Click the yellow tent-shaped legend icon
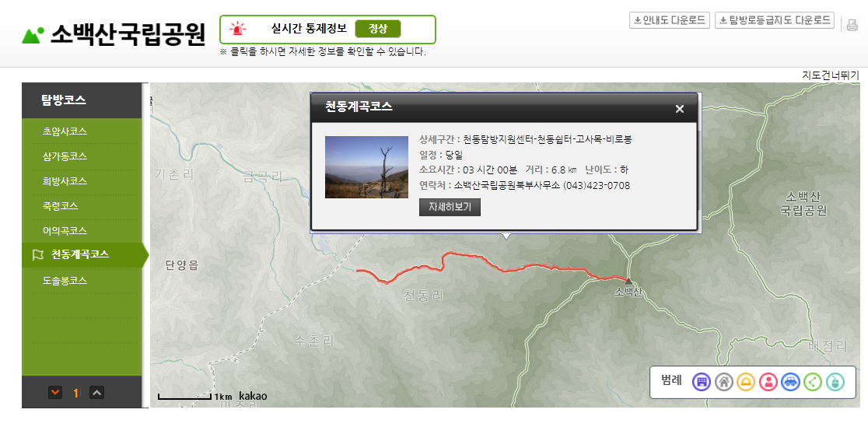 tap(746, 382)
